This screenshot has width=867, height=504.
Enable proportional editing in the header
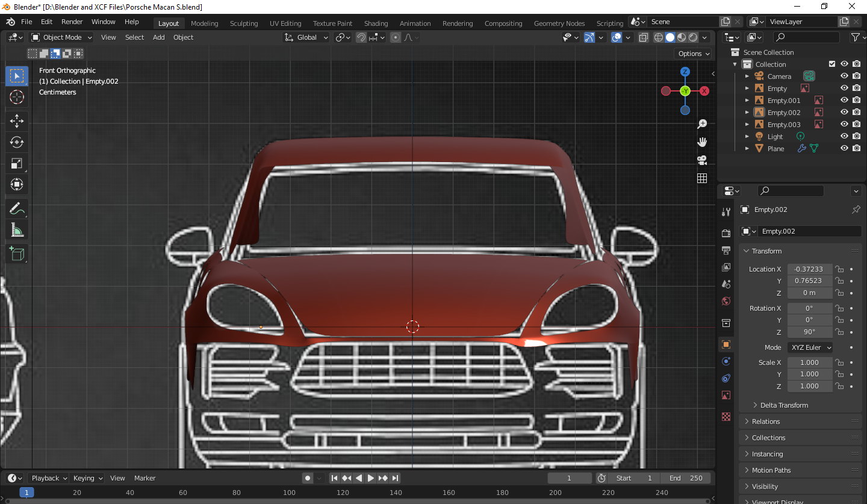click(x=396, y=37)
